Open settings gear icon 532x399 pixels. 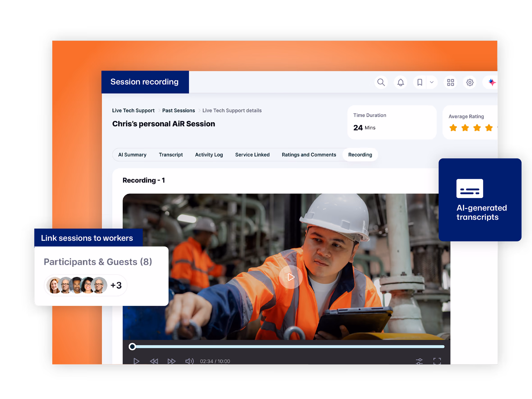[x=470, y=82]
